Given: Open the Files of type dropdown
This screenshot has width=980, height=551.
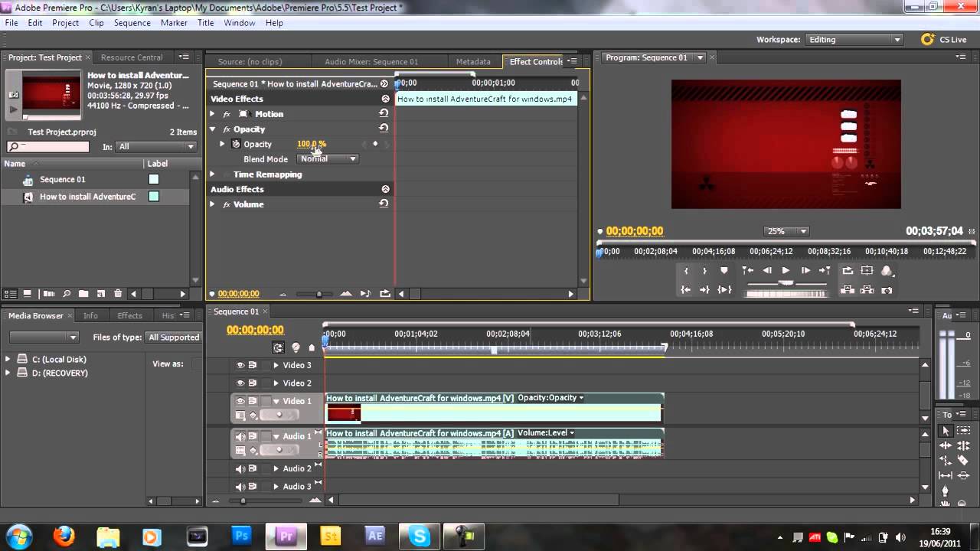Looking at the screenshot, I should (x=175, y=337).
